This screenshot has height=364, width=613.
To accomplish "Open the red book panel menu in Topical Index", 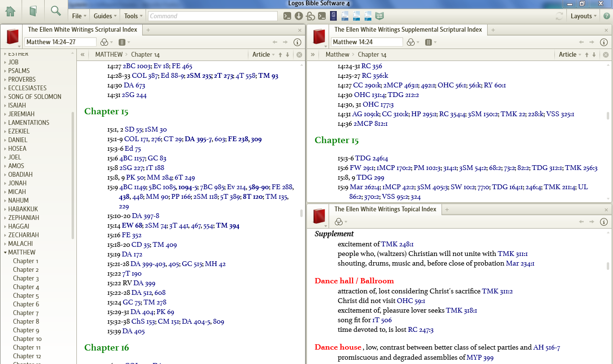I will (319, 217).
